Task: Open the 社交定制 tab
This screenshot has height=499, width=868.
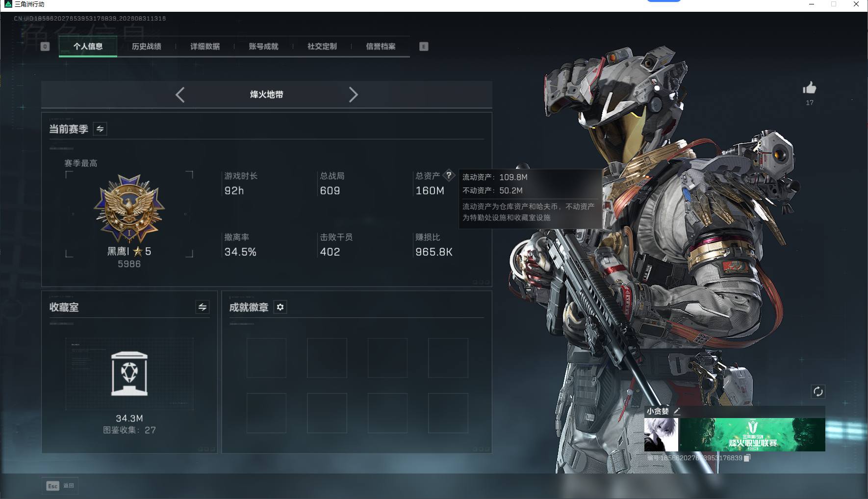Action: [322, 47]
